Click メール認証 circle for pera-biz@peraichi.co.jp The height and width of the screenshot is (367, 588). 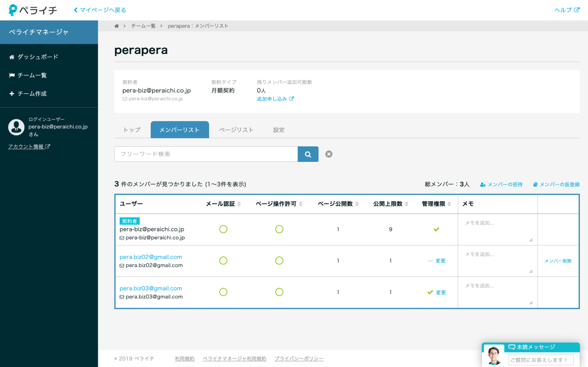[223, 229]
